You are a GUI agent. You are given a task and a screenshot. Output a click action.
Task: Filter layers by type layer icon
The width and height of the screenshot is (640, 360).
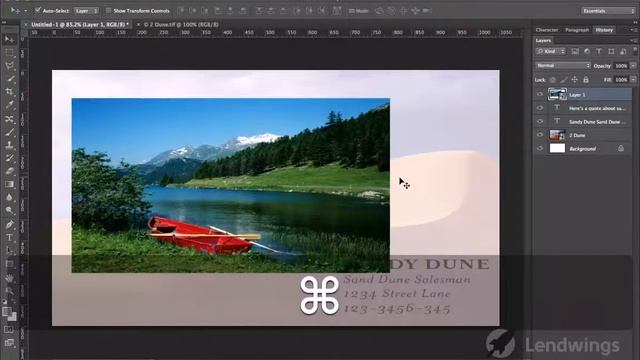[x=599, y=51]
